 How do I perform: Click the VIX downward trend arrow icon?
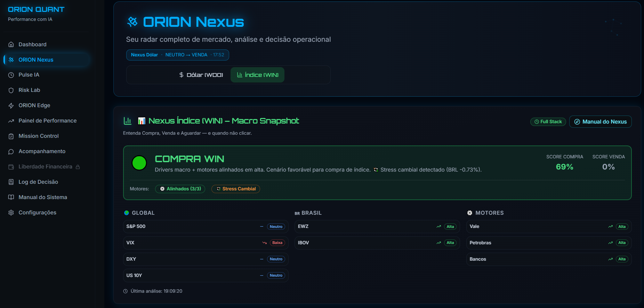point(265,243)
